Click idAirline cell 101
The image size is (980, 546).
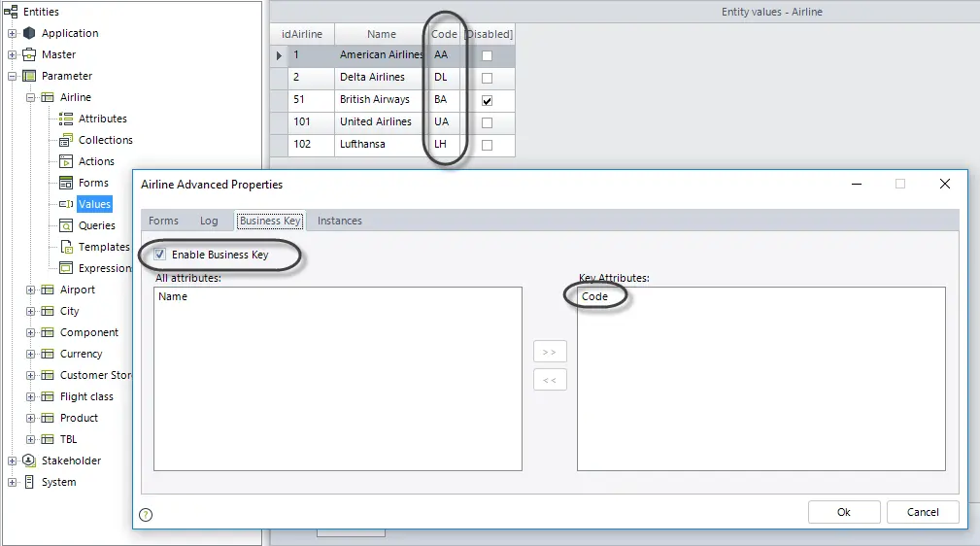(x=311, y=122)
